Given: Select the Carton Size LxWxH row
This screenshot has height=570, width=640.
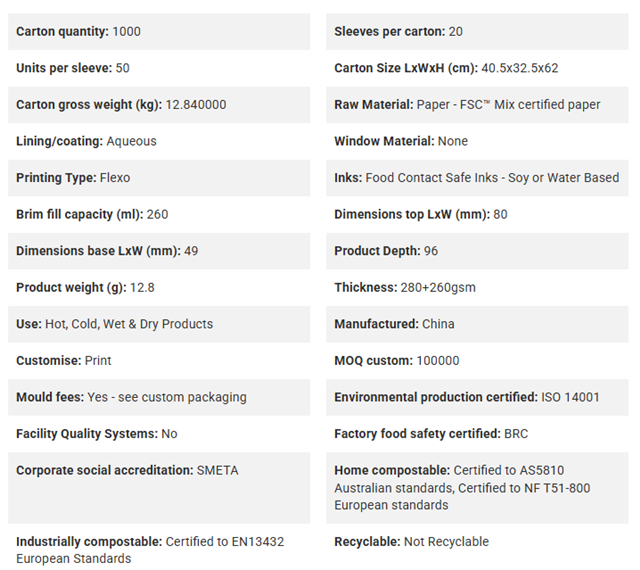Looking at the screenshot, I should point(477,68).
